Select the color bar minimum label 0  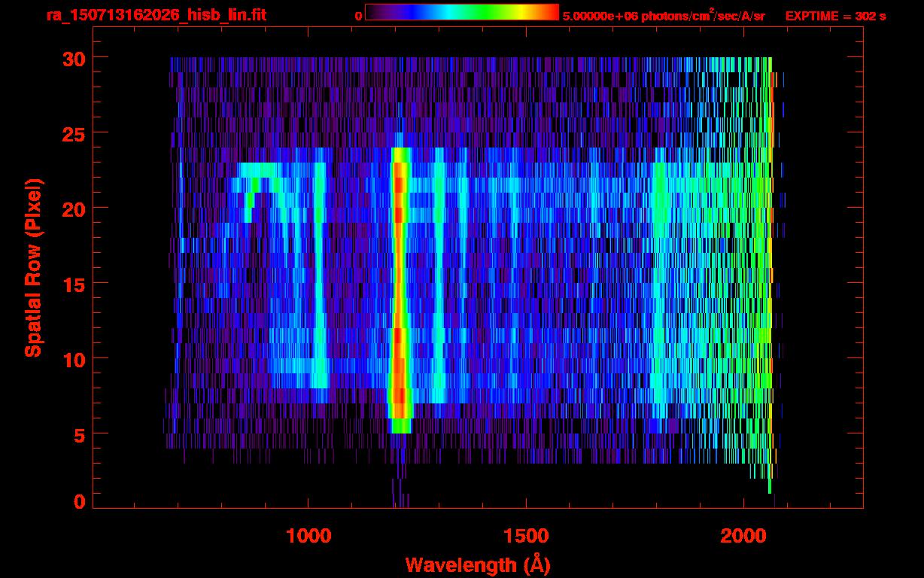[x=358, y=16]
